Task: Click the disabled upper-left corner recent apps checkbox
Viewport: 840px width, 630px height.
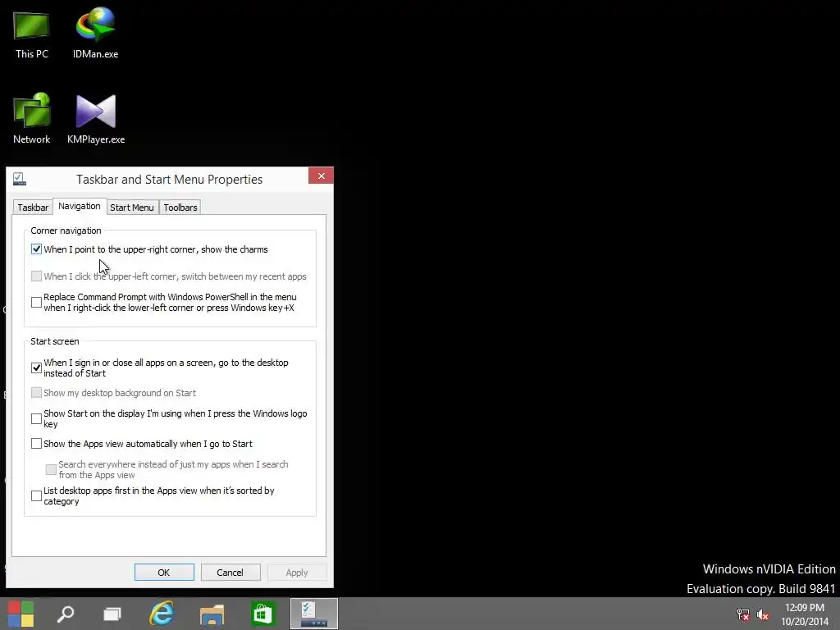Action: (36, 276)
